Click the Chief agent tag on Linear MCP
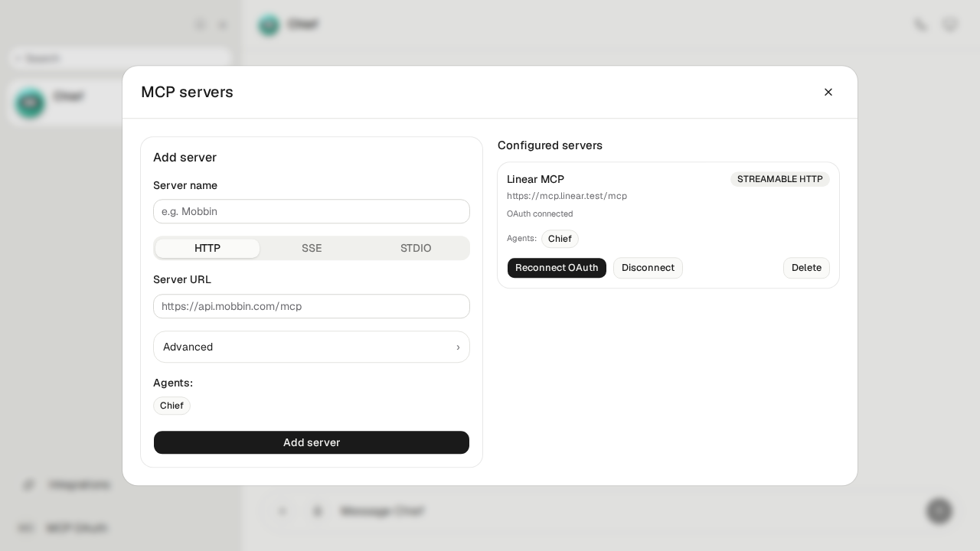This screenshot has height=551, width=980. (560, 239)
